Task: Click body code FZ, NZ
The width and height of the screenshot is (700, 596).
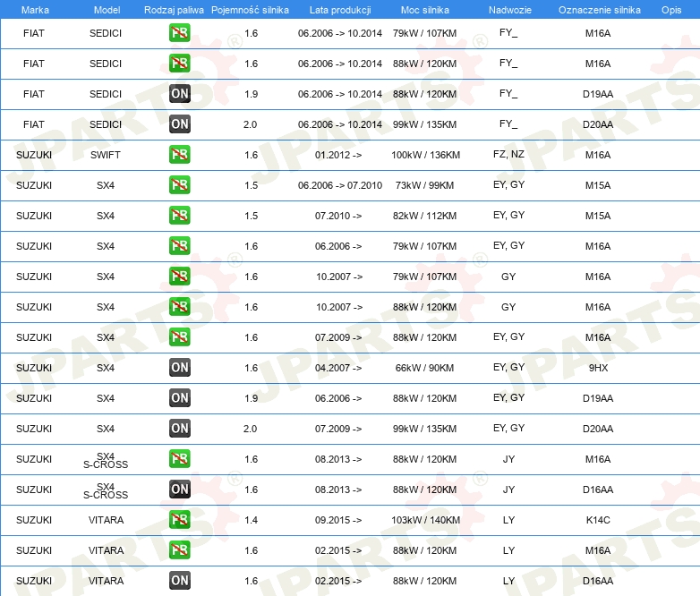Action: (508, 155)
